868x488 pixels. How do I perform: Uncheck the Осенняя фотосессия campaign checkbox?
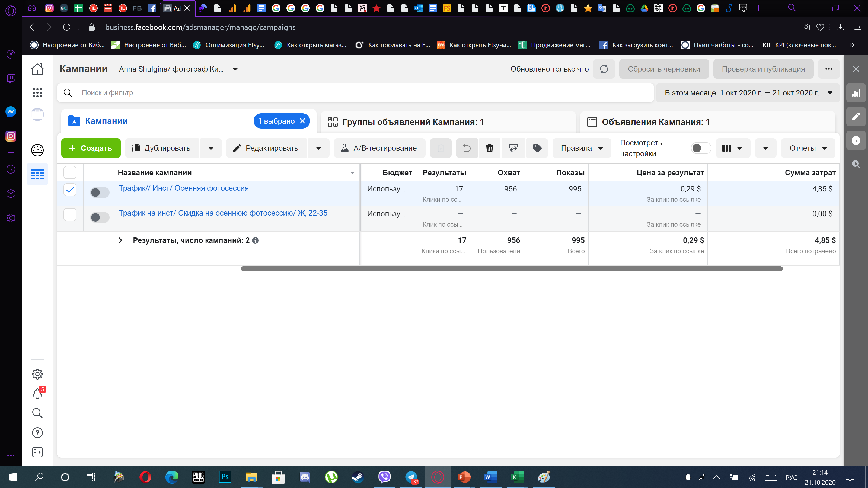[x=70, y=190]
